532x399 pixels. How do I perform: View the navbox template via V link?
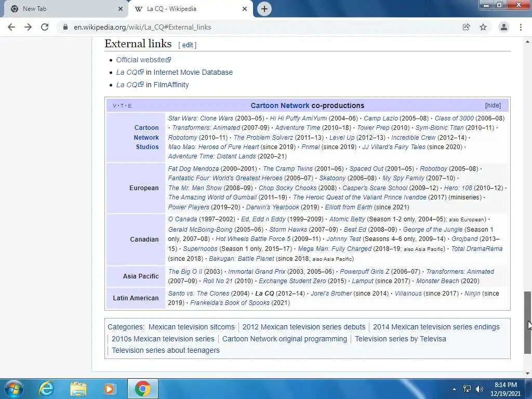(114, 106)
